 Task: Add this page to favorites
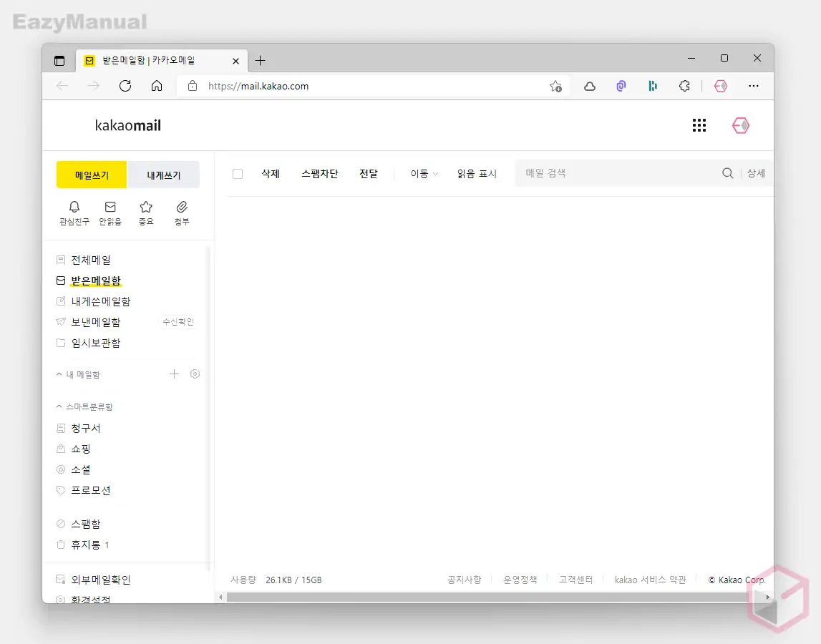click(555, 87)
